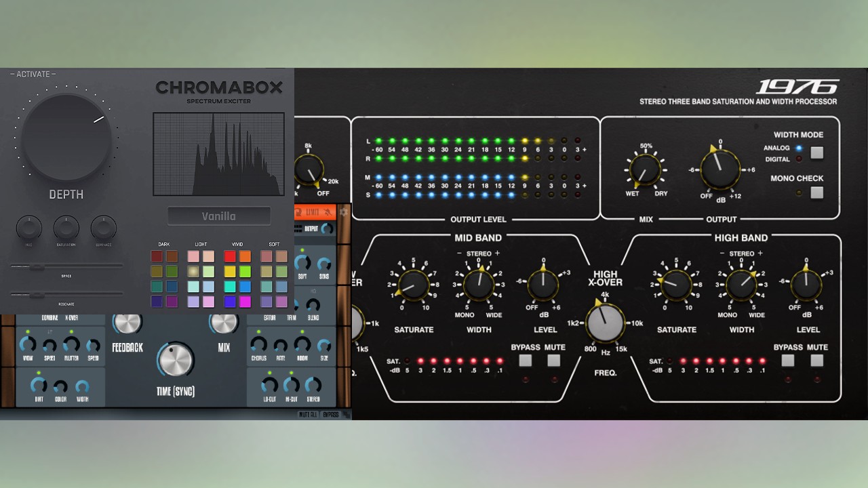Viewport: 868px width, 488px height.
Task: Toggle the green LED above DIRT
Action: click(x=39, y=373)
